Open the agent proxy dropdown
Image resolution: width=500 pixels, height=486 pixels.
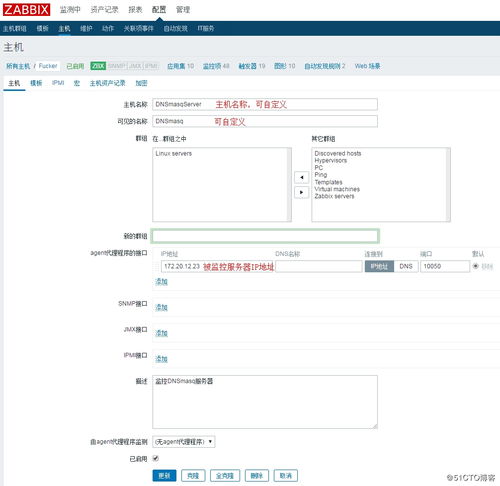184,442
